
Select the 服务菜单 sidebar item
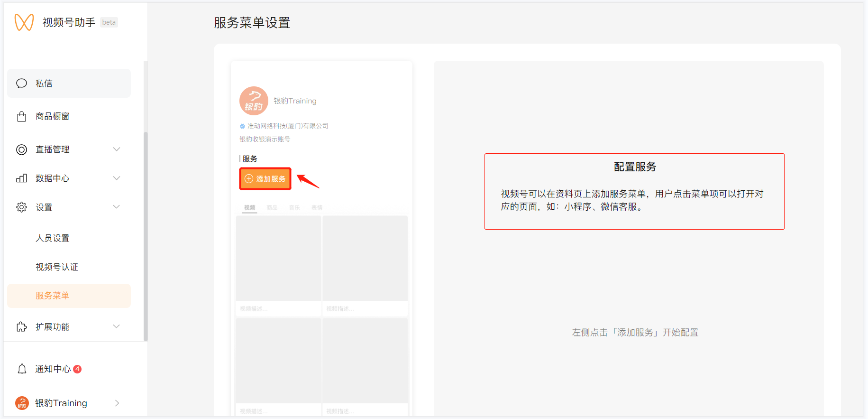click(x=53, y=296)
